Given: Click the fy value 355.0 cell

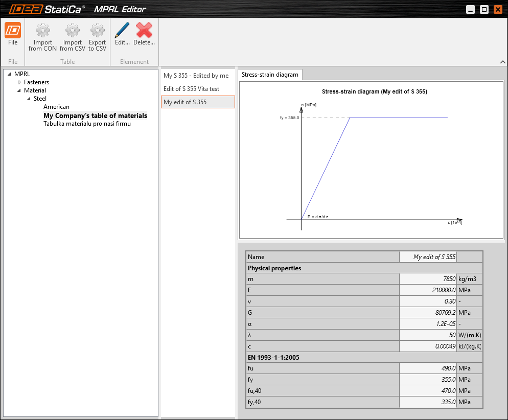Looking at the screenshot, I should (x=428, y=380).
